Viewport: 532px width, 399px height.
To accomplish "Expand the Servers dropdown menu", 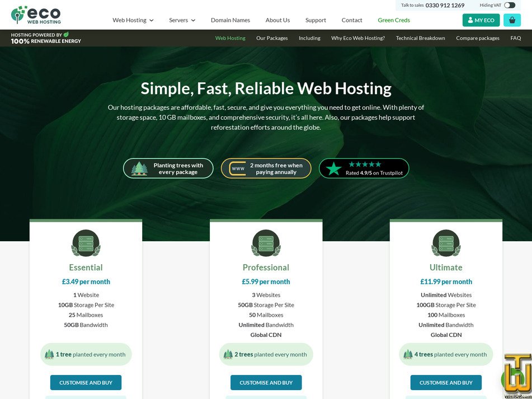I will click(182, 20).
